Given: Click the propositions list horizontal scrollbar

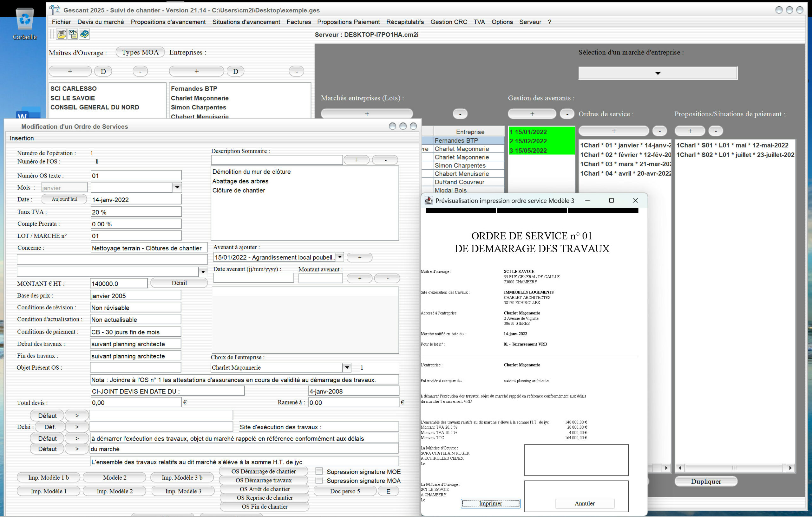Looking at the screenshot, I should coord(734,468).
